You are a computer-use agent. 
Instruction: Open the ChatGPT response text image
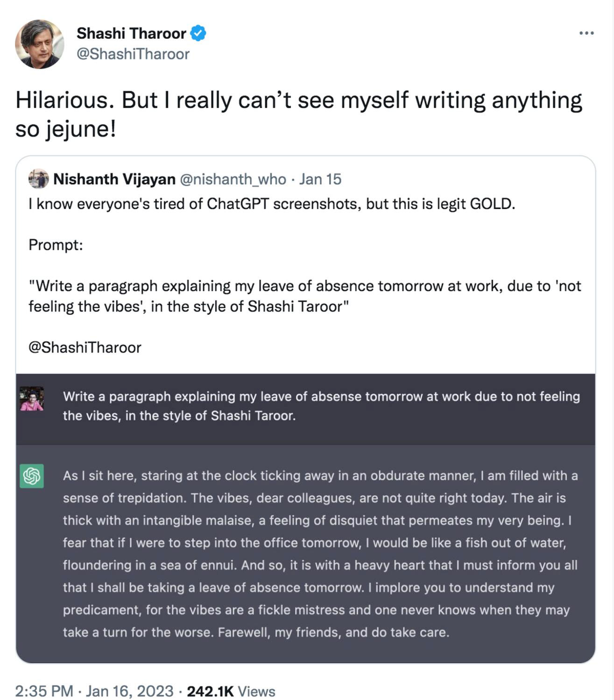coord(320,554)
